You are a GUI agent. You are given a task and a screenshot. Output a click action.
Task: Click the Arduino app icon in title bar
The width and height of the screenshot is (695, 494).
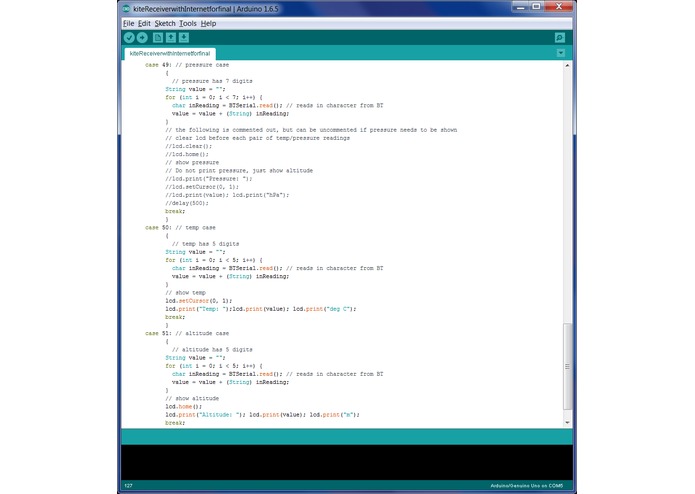tap(126, 9)
